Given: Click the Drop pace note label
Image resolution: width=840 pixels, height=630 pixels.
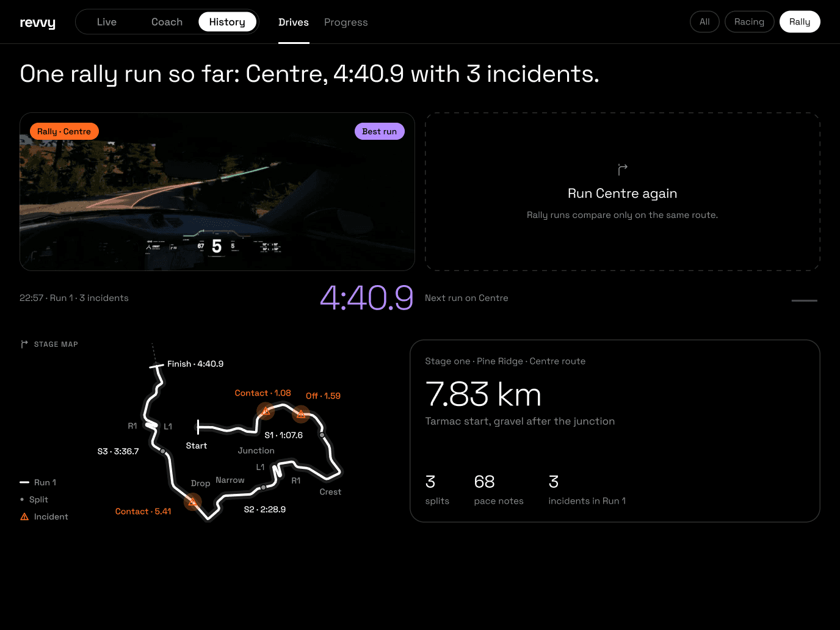Looking at the screenshot, I should click(200, 483).
